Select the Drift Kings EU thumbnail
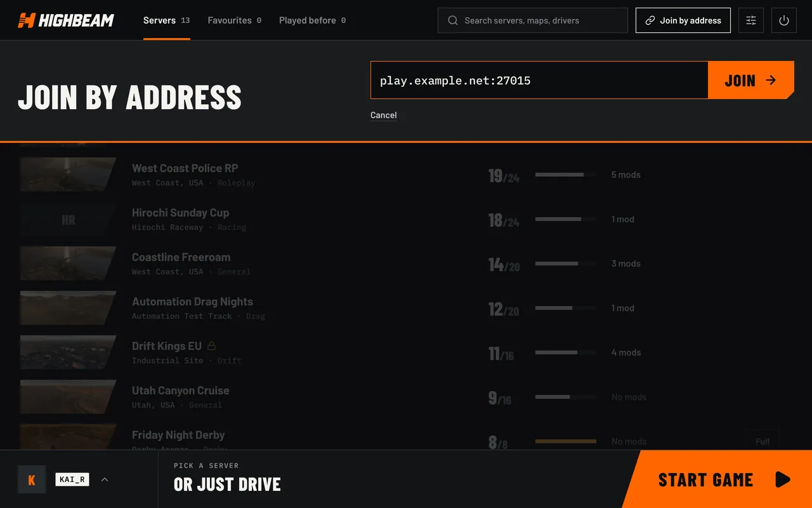Image resolution: width=812 pixels, height=508 pixels. (x=68, y=352)
